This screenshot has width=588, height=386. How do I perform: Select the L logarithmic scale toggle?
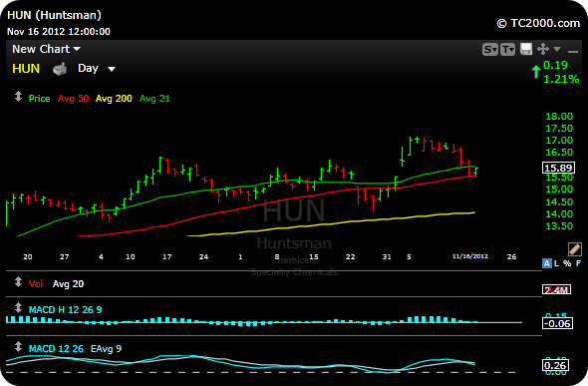coord(556,263)
